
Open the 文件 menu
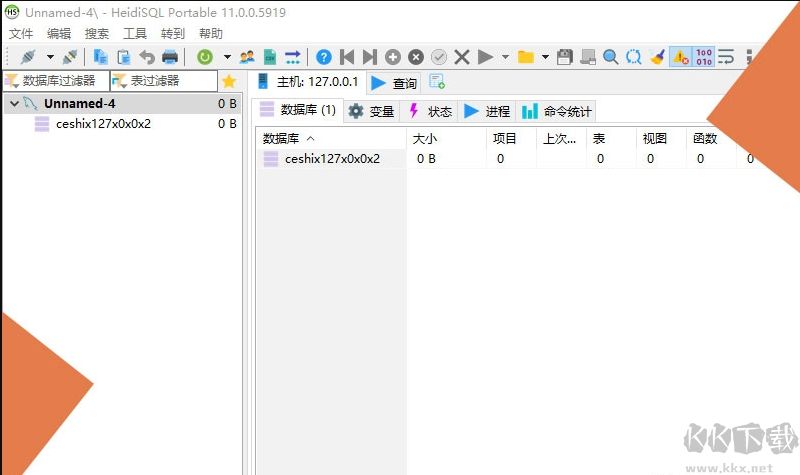click(21, 34)
